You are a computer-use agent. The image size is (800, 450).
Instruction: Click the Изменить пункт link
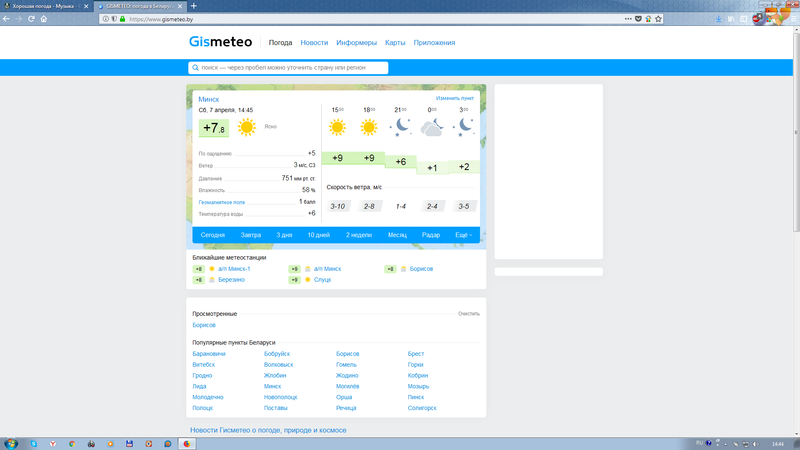(455, 98)
